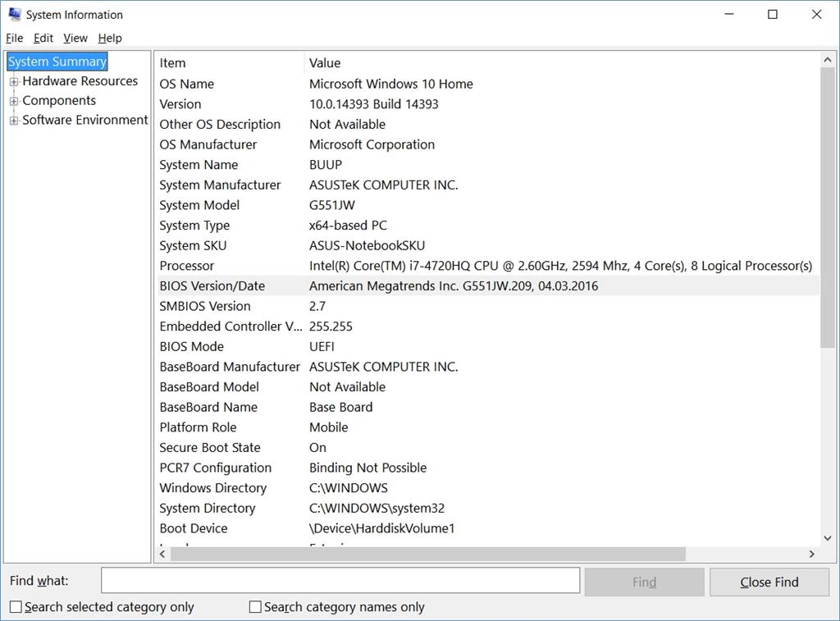Click the Microsoft Windows 10 Home value
The image size is (840, 621).
[x=391, y=84]
